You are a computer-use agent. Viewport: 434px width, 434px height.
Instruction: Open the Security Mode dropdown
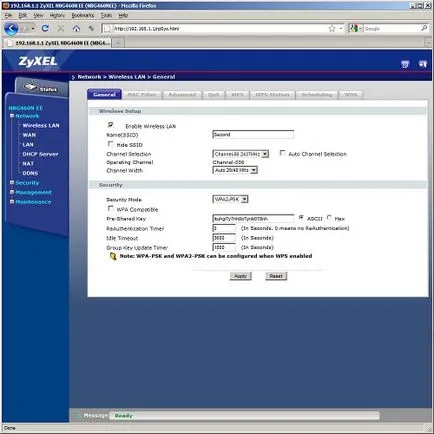[230, 199]
